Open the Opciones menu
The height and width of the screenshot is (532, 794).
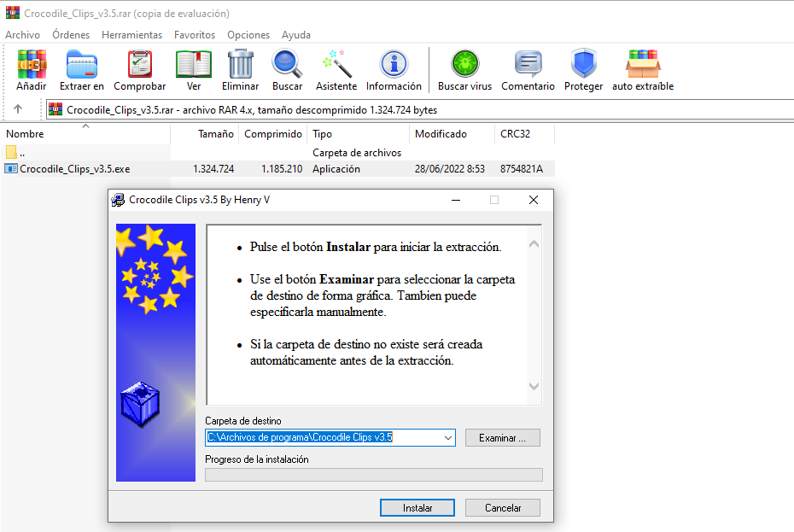(x=248, y=35)
